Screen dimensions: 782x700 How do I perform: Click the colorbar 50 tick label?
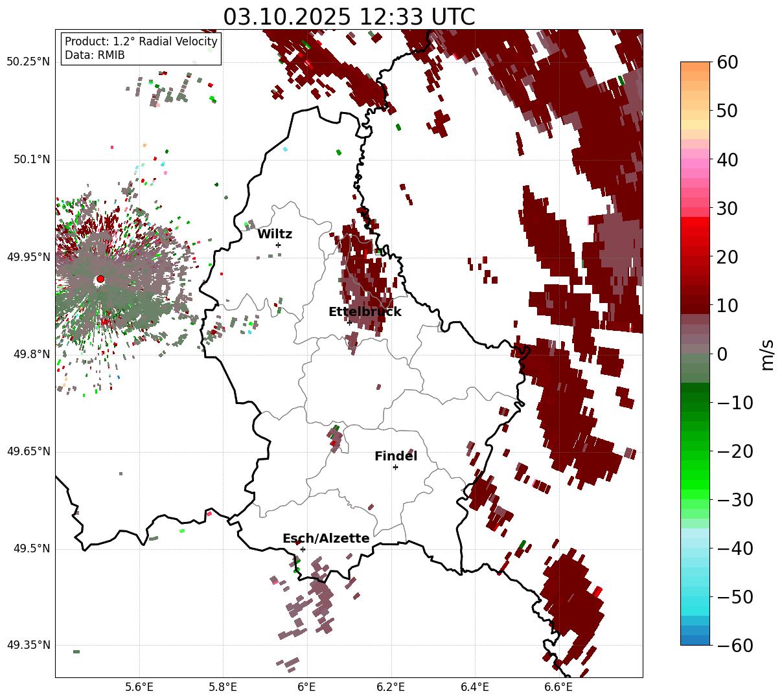(726, 111)
